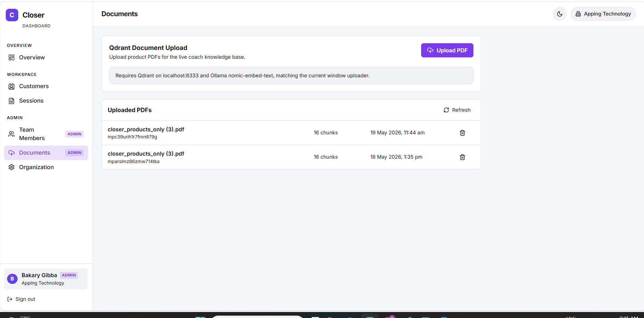
Task: Click 16 chunks in the 18 May row
Action: click(326, 157)
